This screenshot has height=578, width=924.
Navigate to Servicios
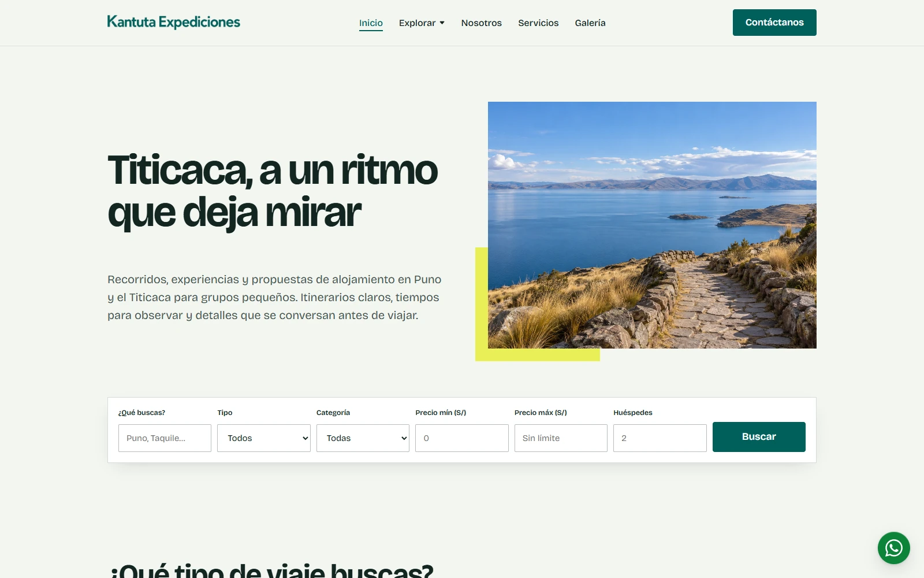pyautogui.click(x=538, y=23)
